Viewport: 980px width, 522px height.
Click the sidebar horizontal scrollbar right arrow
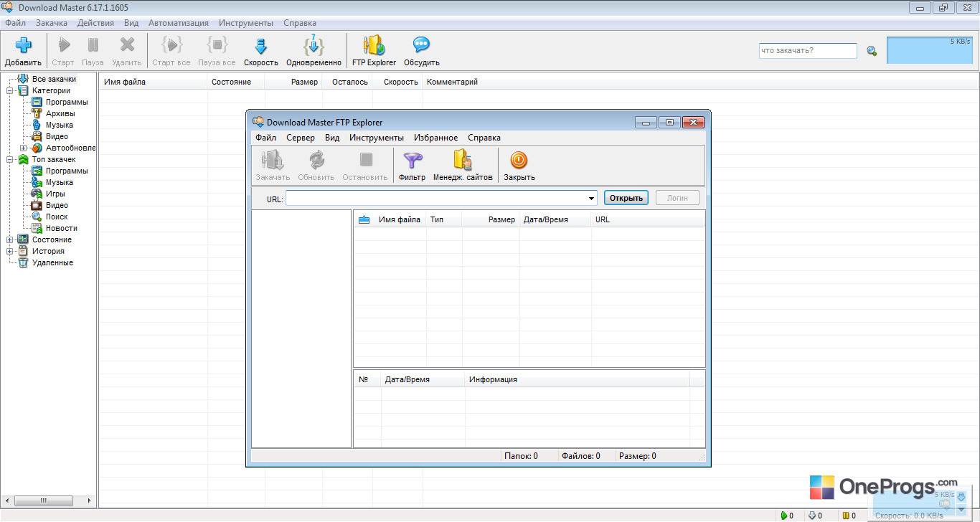(90, 500)
